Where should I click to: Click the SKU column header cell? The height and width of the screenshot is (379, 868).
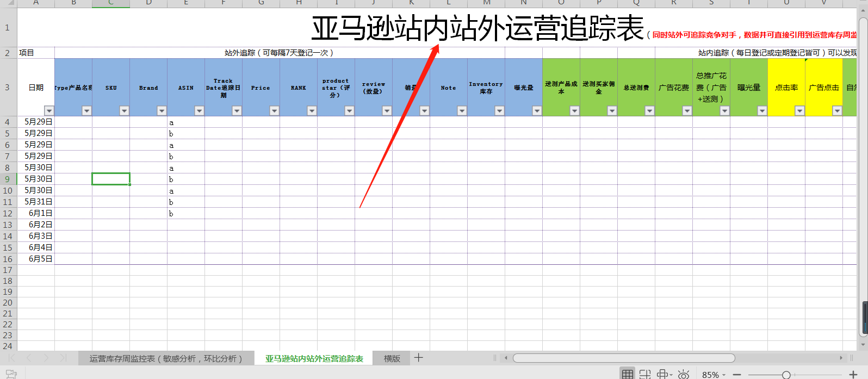[x=111, y=87]
